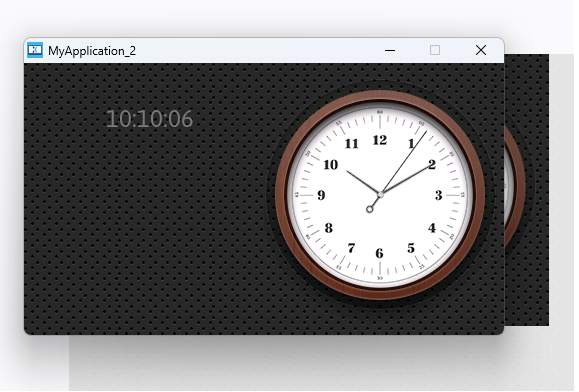Click the number 6 on the clock
The image size is (579, 392).
coord(379,253)
